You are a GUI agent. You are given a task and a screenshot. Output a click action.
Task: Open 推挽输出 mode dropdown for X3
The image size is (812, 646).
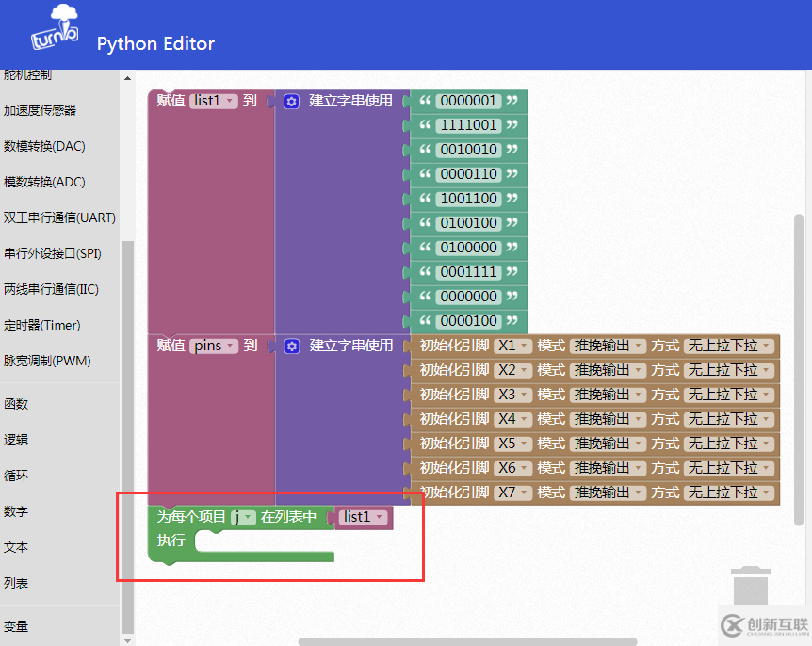coord(608,395)
